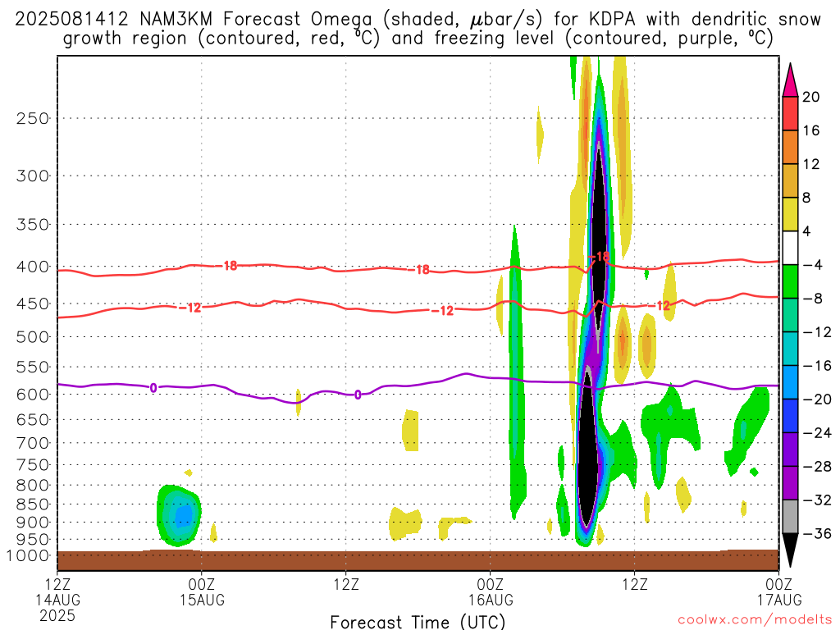Select the '300' pressure level label
This screenshot has height=630, width=840.
coord(32,176)
